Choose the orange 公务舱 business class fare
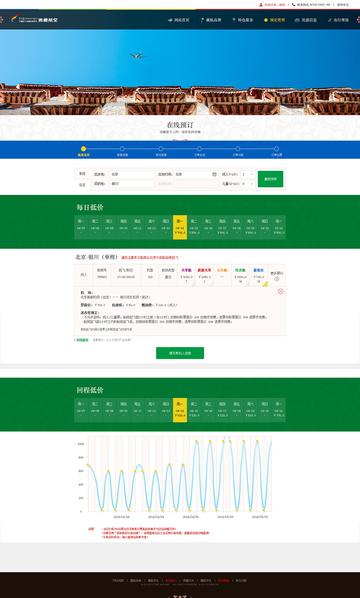Image resolution: width=360 pixels, height=598 pixels. (222, 275)
